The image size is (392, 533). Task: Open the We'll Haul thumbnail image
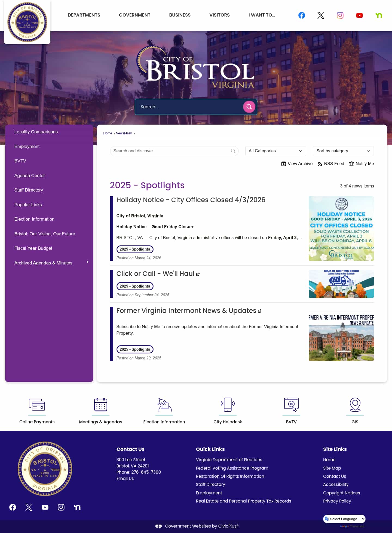(341, 284)
